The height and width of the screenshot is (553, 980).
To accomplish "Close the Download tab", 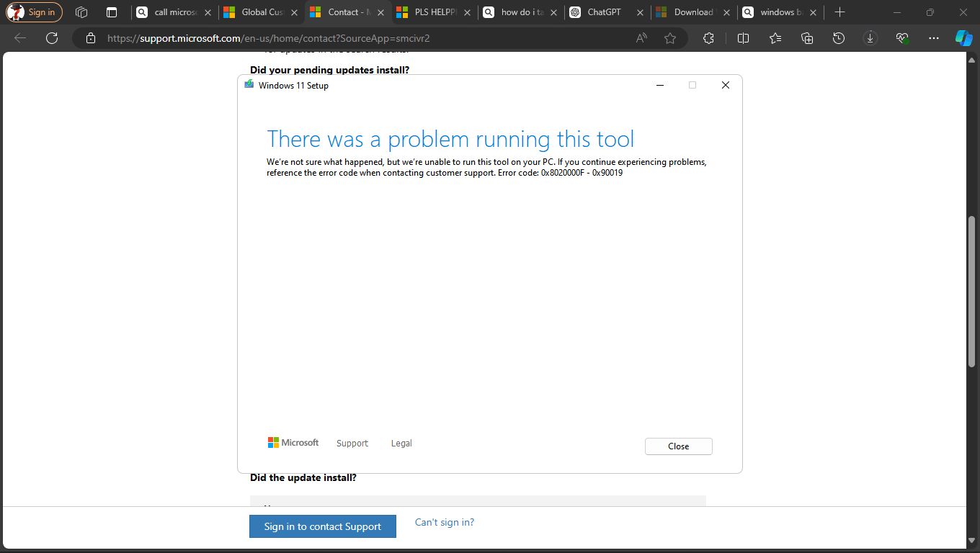I will click(x=726, y=12).
